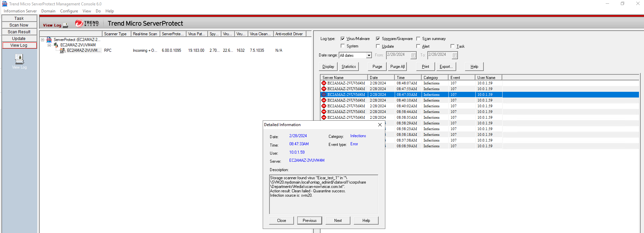Open the Information Server menu
This screenshot has width=644, height=233.
(20, 11)
